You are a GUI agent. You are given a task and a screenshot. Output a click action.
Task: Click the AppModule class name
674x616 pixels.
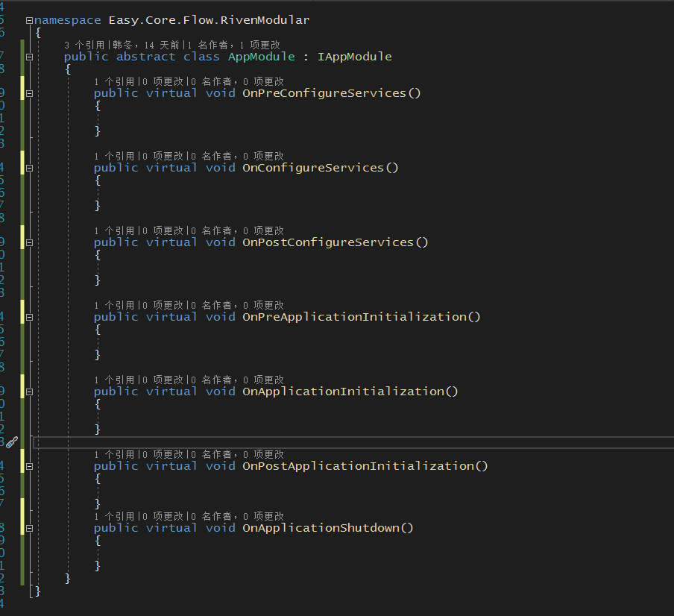tap(262, 57)
